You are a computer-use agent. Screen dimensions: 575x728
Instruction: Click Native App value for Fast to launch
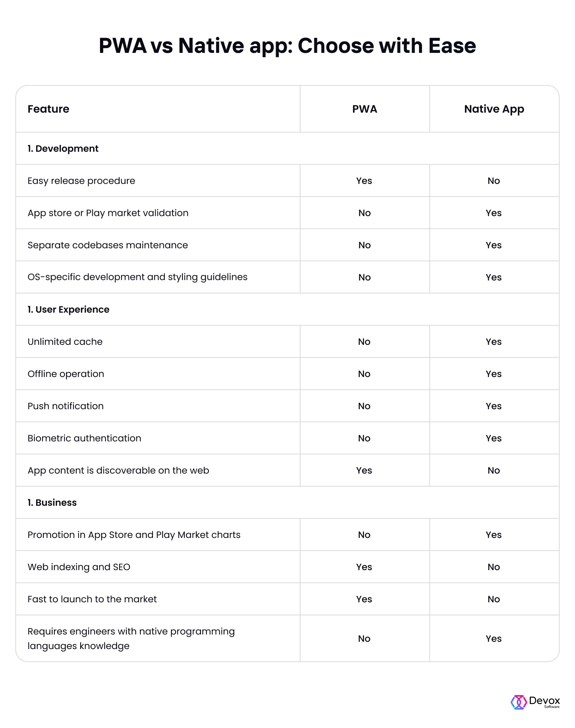(494, 599)
